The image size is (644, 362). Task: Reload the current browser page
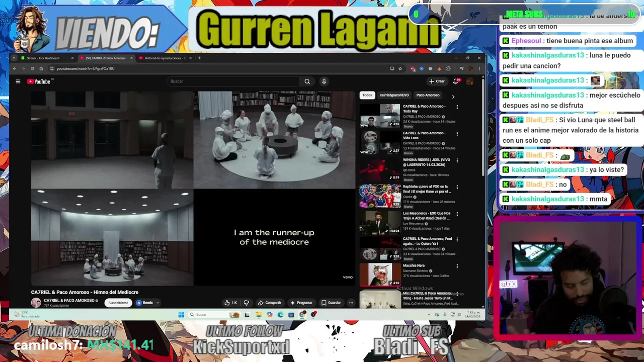click(x=32, y=68)
